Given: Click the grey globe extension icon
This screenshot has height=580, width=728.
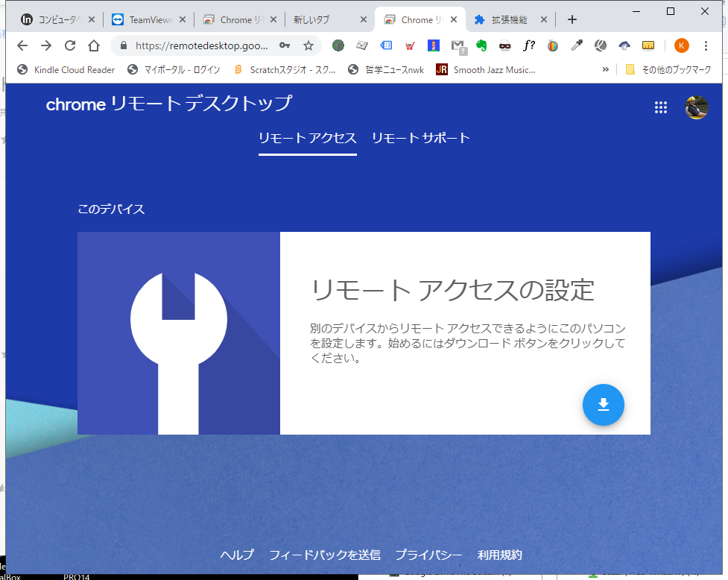Looking at the screenshot, I should point(601,45).
